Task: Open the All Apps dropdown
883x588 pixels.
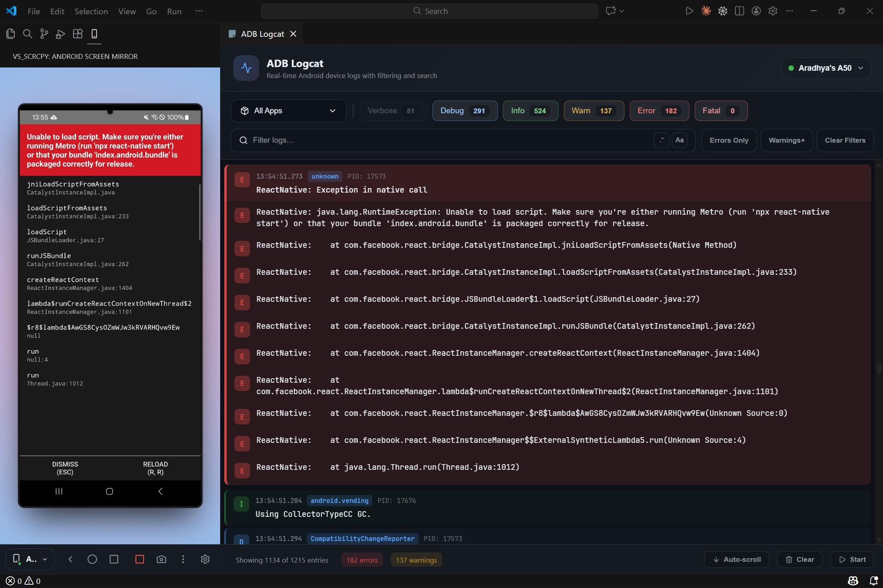Action: pos(288,111)
